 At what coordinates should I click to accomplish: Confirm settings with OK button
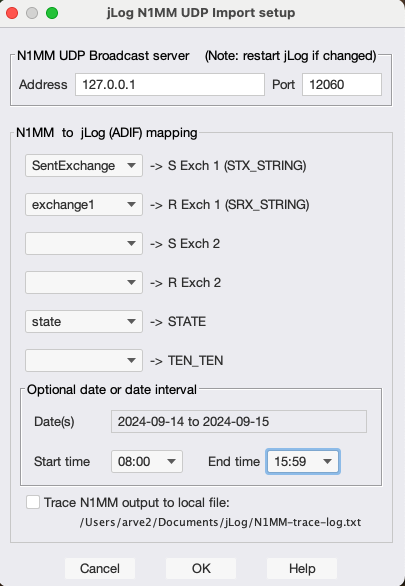[201, 568]
